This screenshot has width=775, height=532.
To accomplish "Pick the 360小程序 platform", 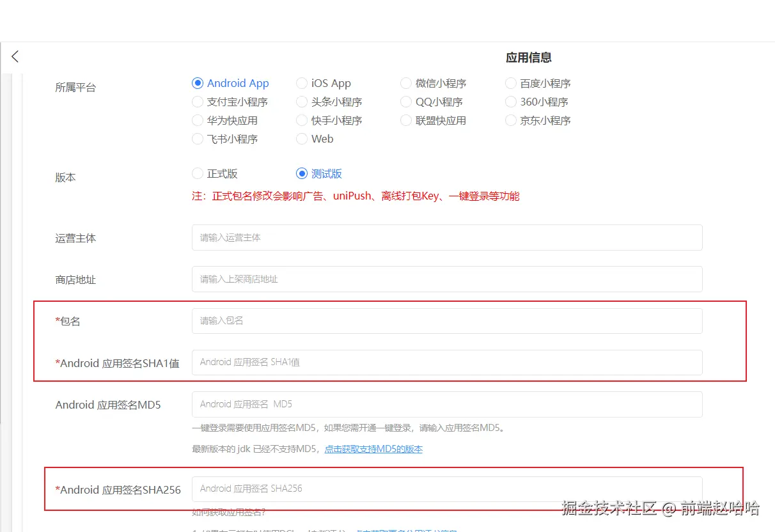I will coord(536,102).
